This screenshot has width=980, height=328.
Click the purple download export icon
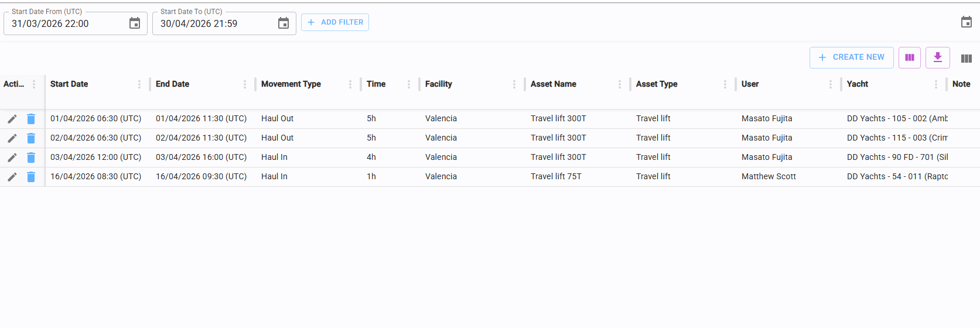[x=938, y=57]
